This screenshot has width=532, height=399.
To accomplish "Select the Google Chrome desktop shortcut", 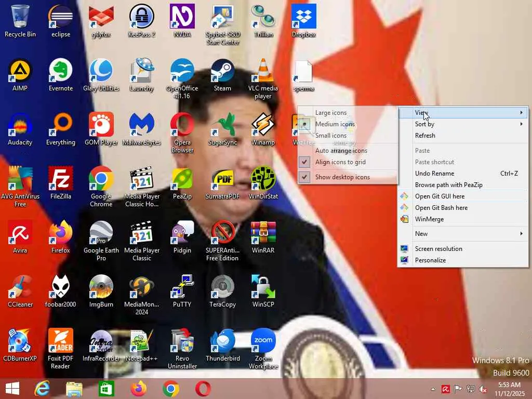I will (101, 187).
